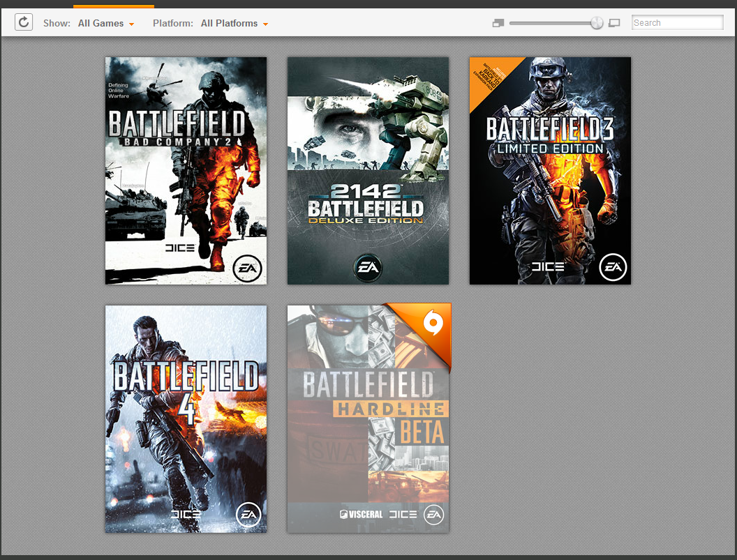Select Battlefield Bad Company 2 cover

point(186,171)
